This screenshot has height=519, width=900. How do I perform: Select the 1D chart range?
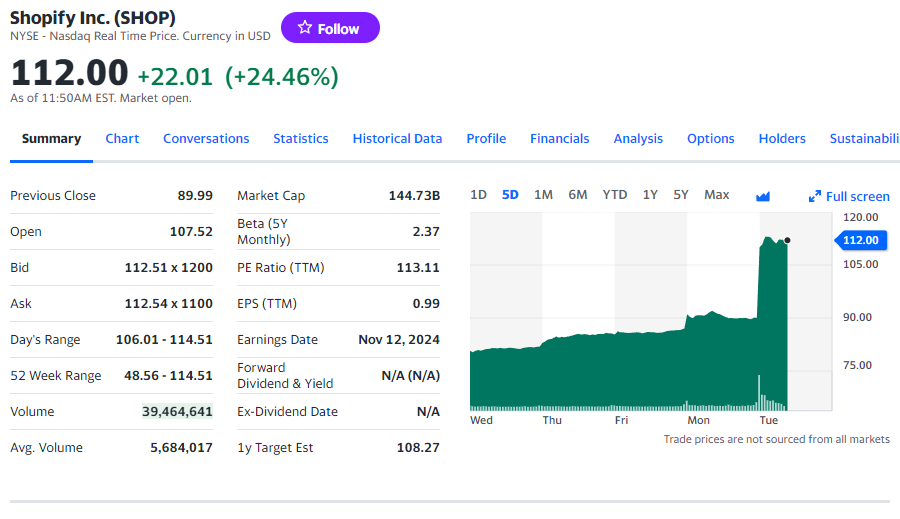[478, 195]
